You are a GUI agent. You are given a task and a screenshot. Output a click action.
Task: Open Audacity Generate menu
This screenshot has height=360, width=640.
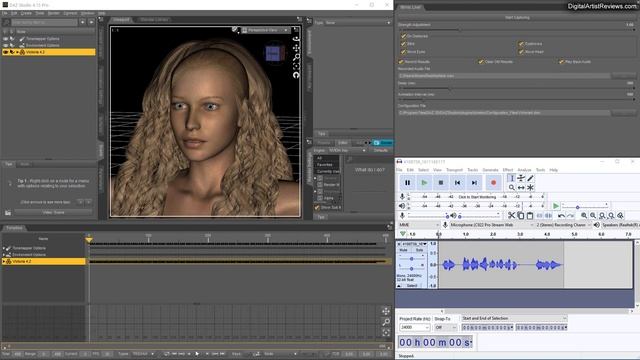click(x=490, y=170)
